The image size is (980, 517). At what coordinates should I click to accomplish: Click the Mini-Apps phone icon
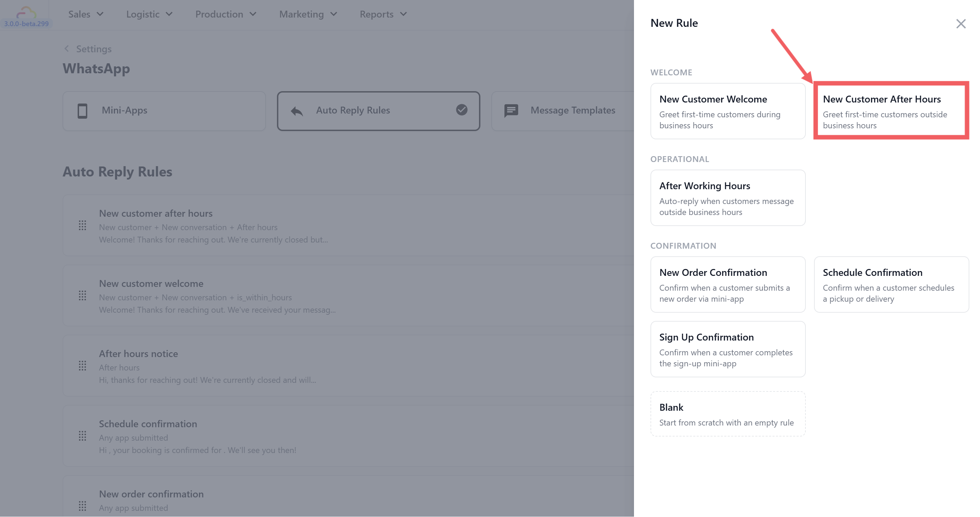[82, 111]
